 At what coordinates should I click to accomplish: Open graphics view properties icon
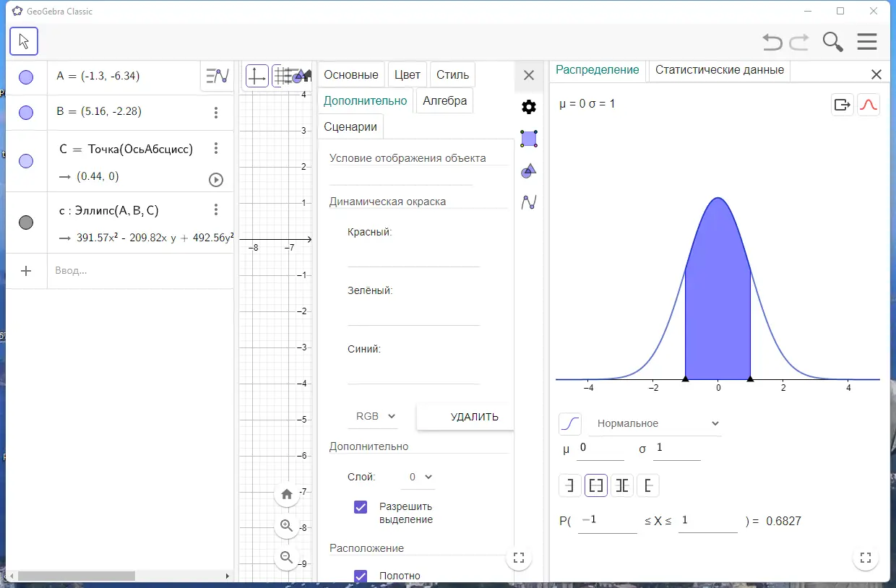(x=529, y=171)
